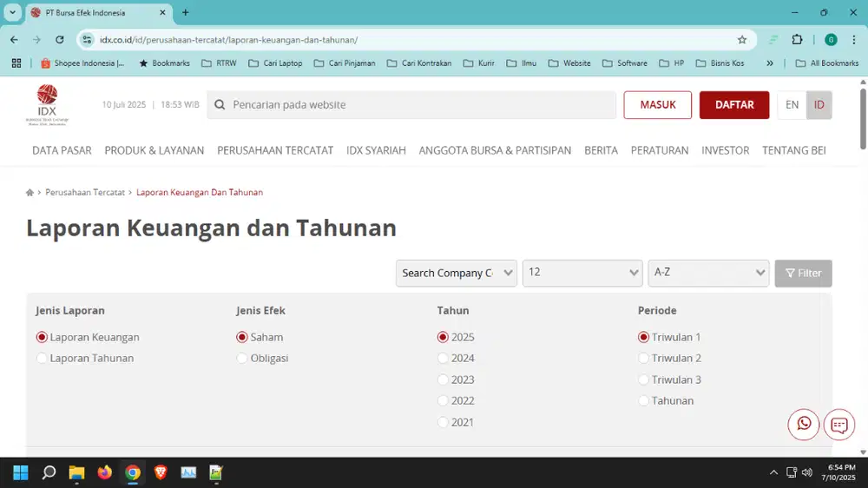Focus the Pencarian pada website field
Screen dimensions: 868x488
(411, 105)
